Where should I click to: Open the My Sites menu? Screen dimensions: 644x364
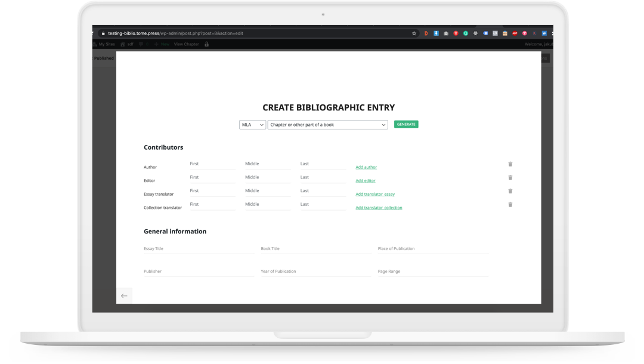tap(106, 44)
